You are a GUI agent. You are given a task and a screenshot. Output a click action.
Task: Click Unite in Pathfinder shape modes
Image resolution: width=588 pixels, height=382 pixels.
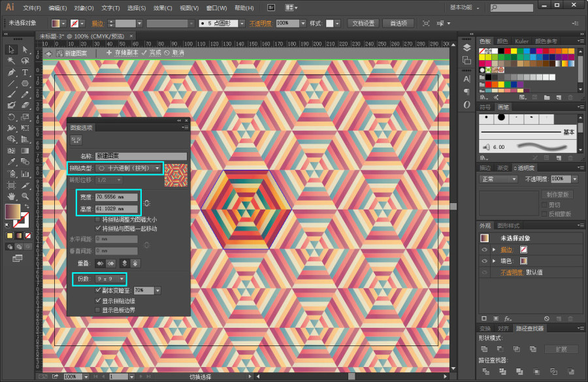point(484,349)
